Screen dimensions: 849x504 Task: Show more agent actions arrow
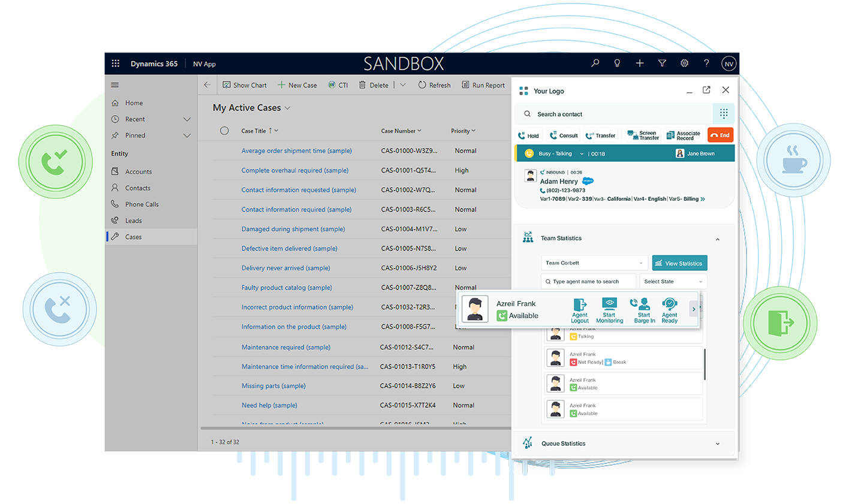click(694, 309)
